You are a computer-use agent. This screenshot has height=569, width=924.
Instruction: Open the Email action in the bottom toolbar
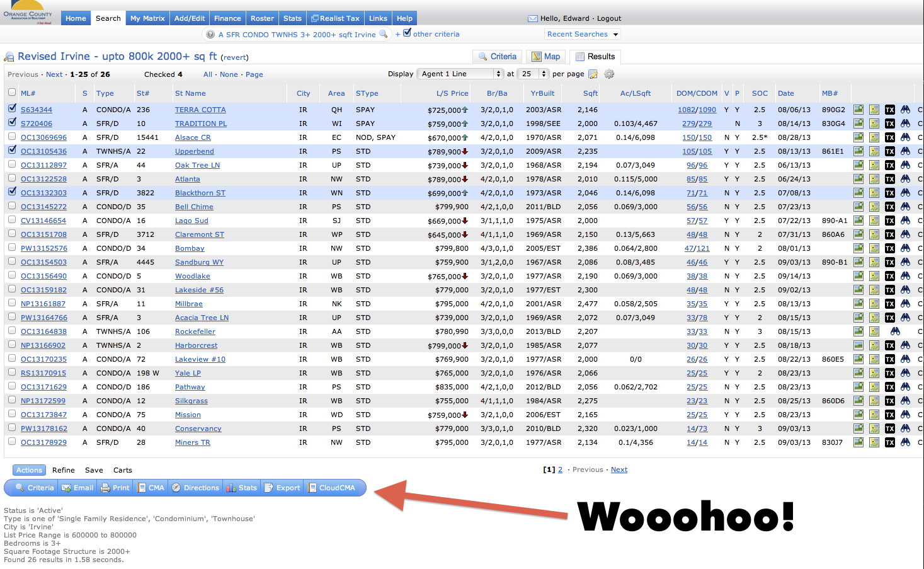[77, 487]
